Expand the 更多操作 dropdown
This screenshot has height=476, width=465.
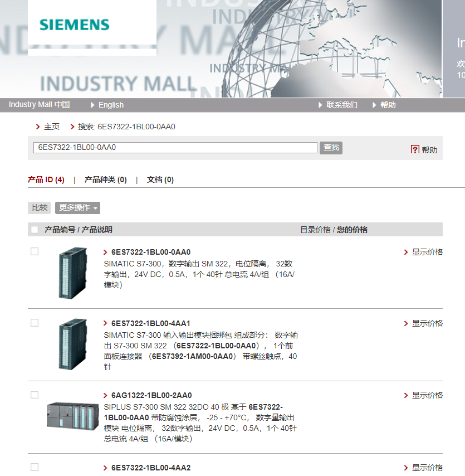click(x=77, y=208)
